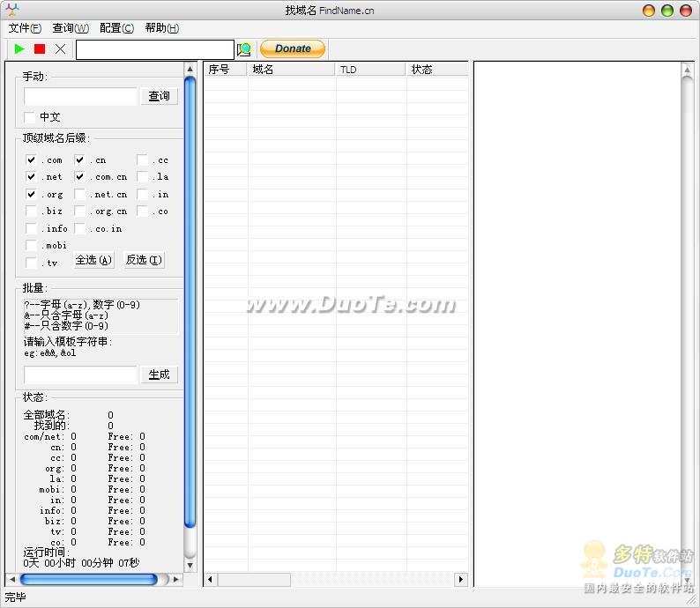Image resolution: width=700 pixels, height=608 pixels.
Task: Click left panel horizontal scroll left arrow
Action: coord(12,579)
